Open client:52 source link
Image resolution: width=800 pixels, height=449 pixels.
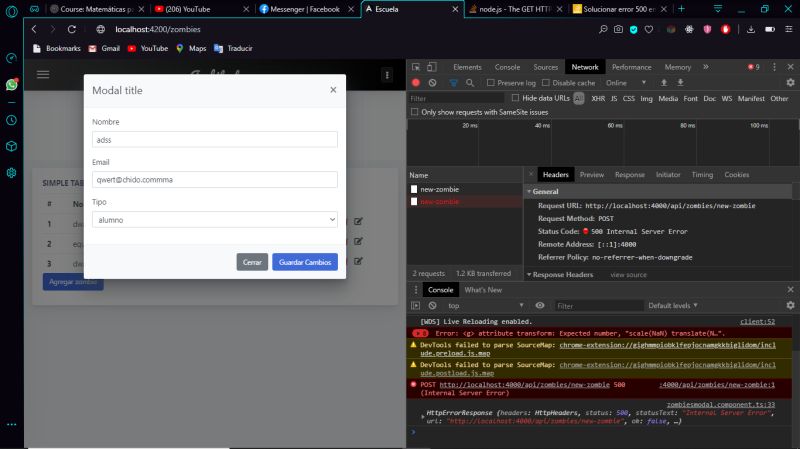pos(757,321)
